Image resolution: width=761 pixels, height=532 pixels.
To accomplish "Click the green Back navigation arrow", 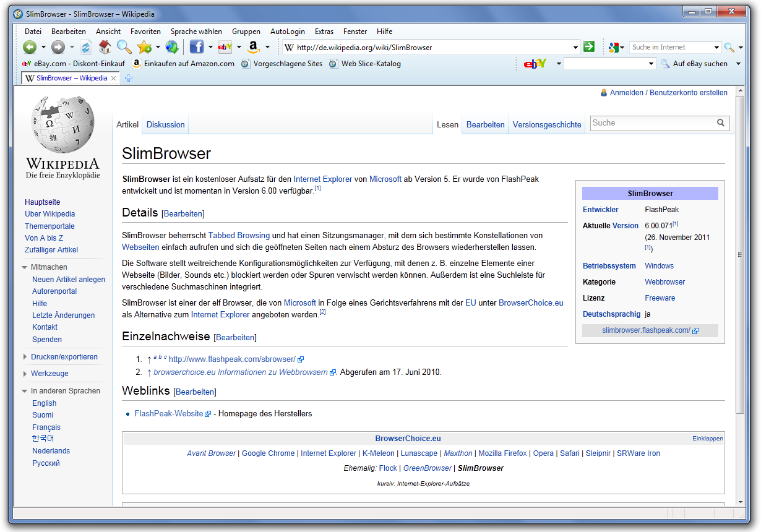I will pyautogui.click(x=29, y=47).
